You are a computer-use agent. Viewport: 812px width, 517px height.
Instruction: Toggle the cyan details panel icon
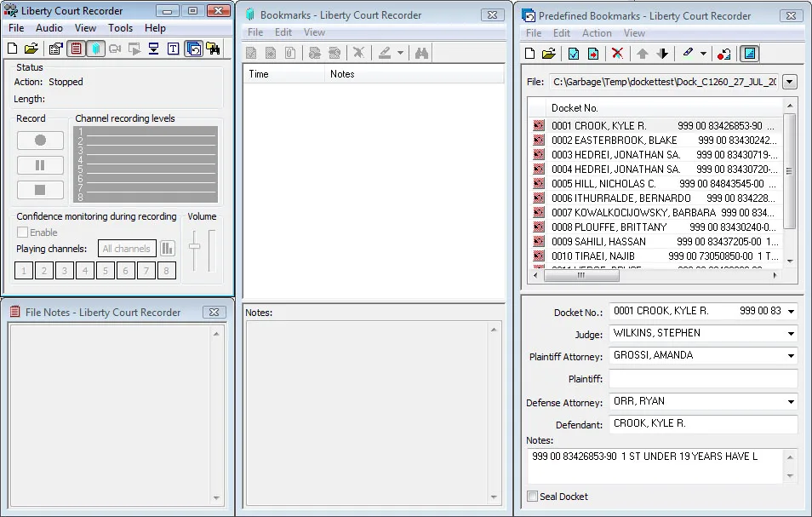coord(749,54)
